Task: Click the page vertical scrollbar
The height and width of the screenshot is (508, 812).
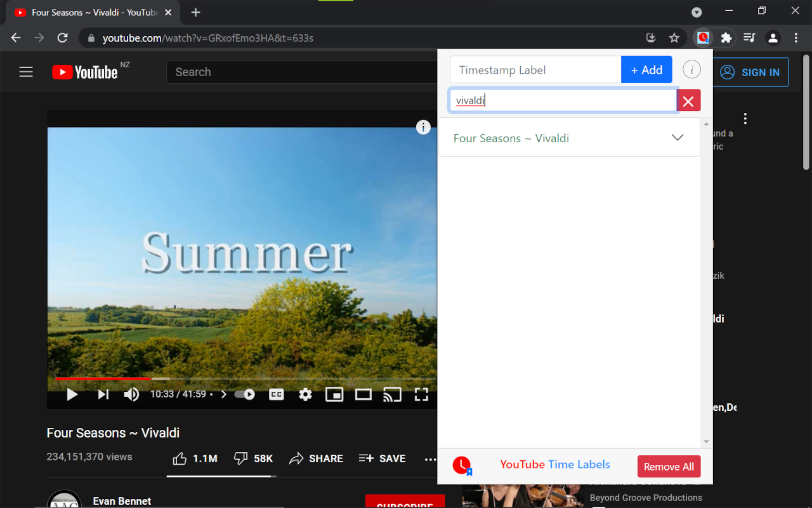Action: point(806,112)
